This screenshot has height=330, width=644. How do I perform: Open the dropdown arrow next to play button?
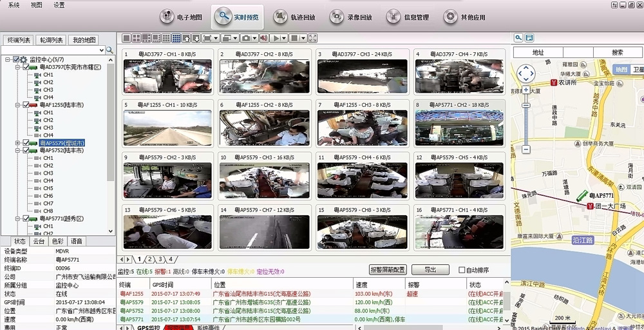285,39
